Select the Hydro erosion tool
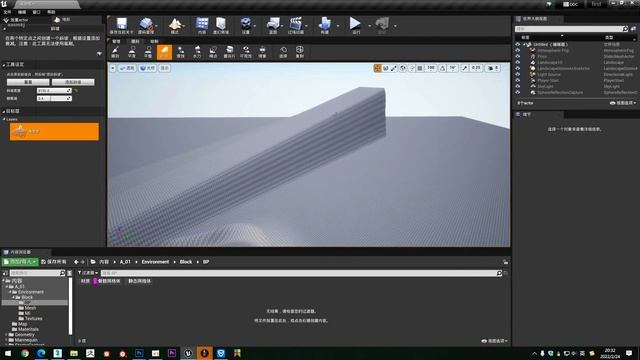Image resolution: width=640 pixels, height=360 pixels. click(x=197, y=52)
